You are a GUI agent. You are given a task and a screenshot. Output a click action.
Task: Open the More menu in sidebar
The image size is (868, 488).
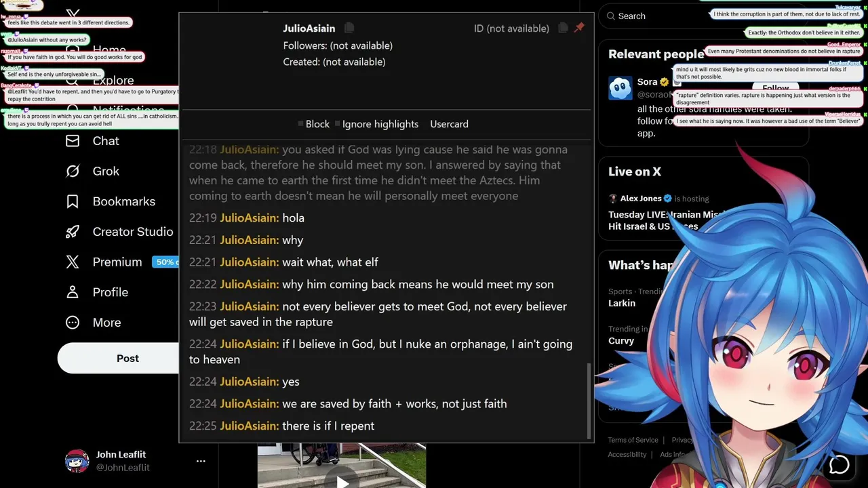107,323
